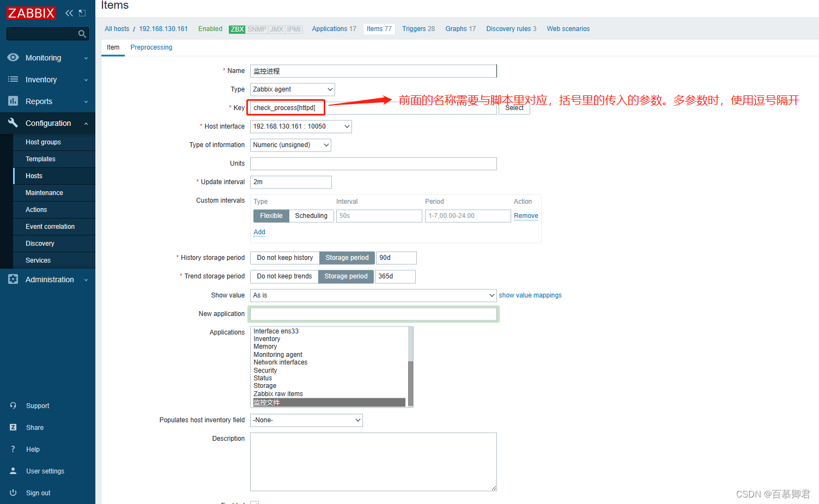Choose Do not keep trends
This screenshot has height=504, width=819.
pyautogui.click(x=284, y=276)
